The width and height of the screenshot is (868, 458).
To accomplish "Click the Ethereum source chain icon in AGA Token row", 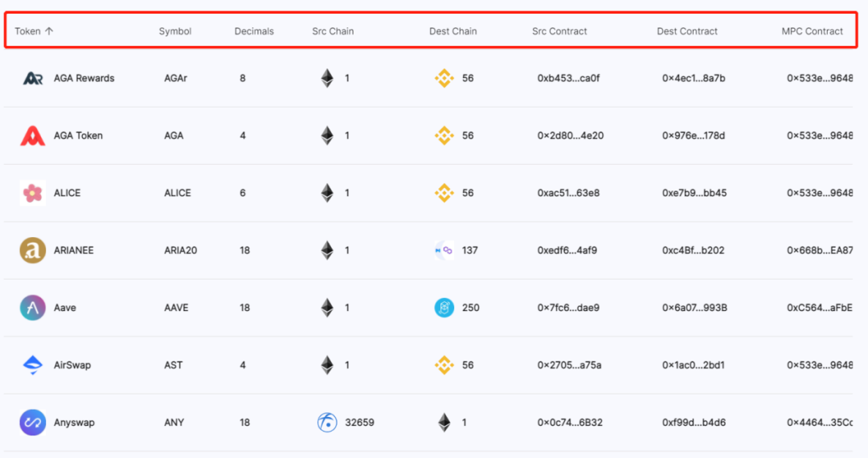I will pyautogui.click(x=327, y=136).
